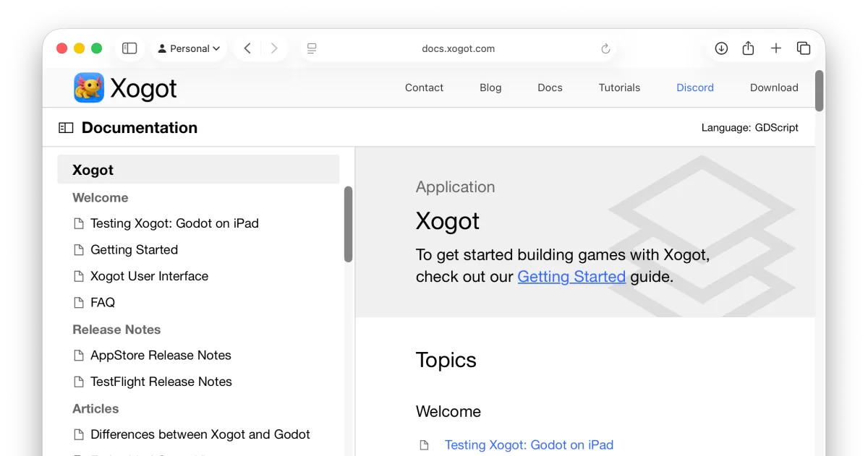This screenshot has height=456, width=868.
Task: Open a new tab with the plus icon
Action: (775, 48)
